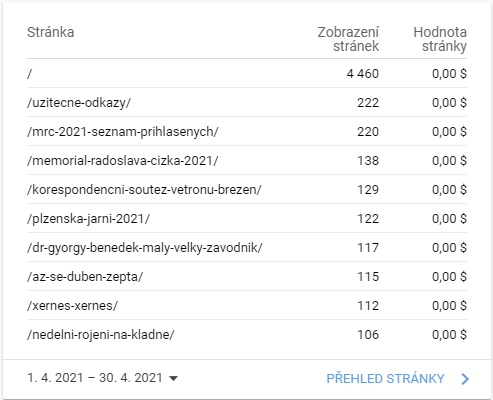Select the /plzenska-jarni-2021/ page
The width and height of the screenshot is (493, 400).
tap(247, 218)
